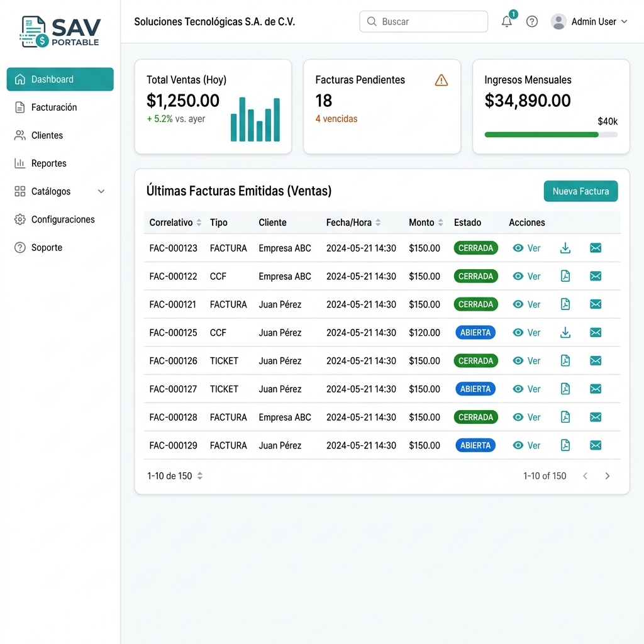Click the '4 vencidas' link
This screenshot has height=644, width=644.
[336, 119]
